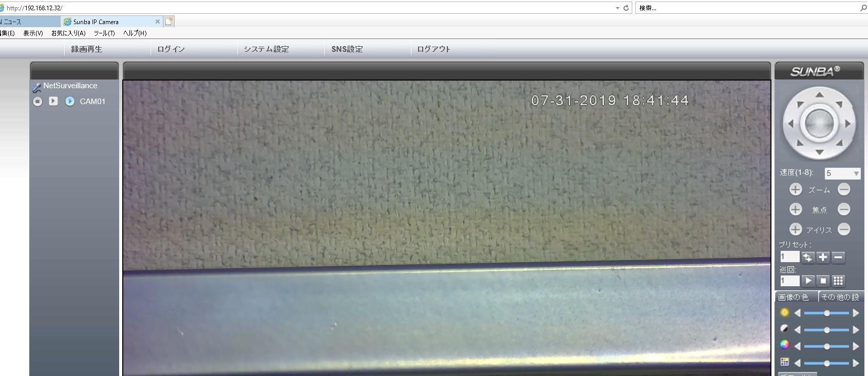Decrease focus with 焦点 minus button
The image size is (868, 376).
(844, 209)
